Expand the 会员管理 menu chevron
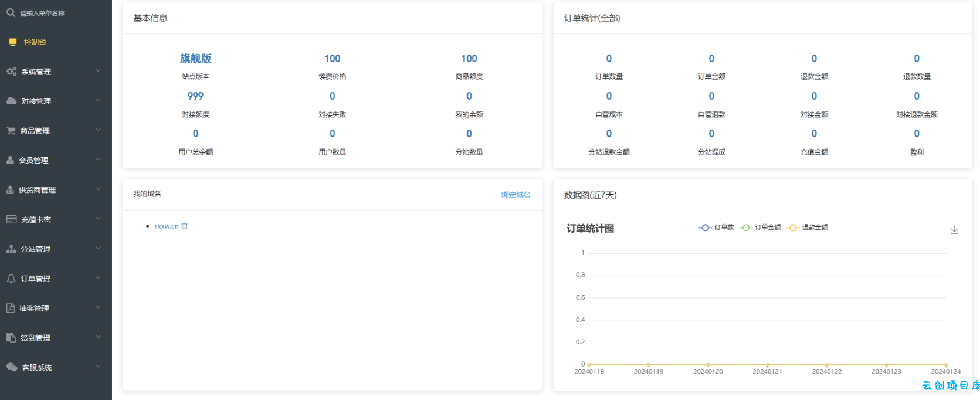The image size is (980, 400). coord(99,160)
